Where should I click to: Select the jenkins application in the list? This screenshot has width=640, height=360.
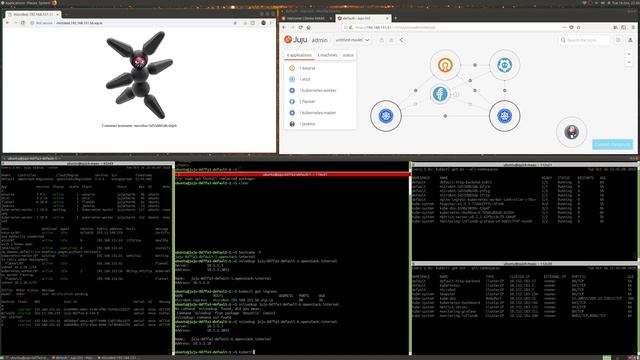click(320, 124)
